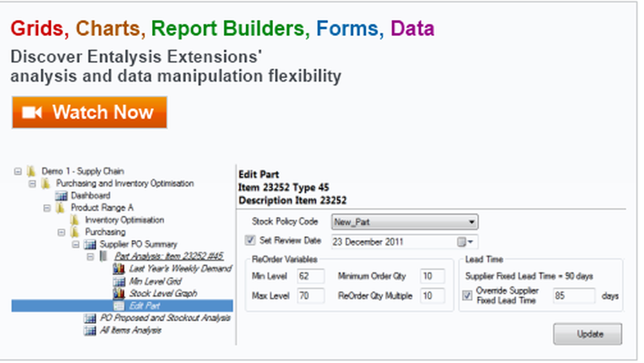Collapse the Product Range A node
Screen dimensions: 644x363
[x=47, y=208]
